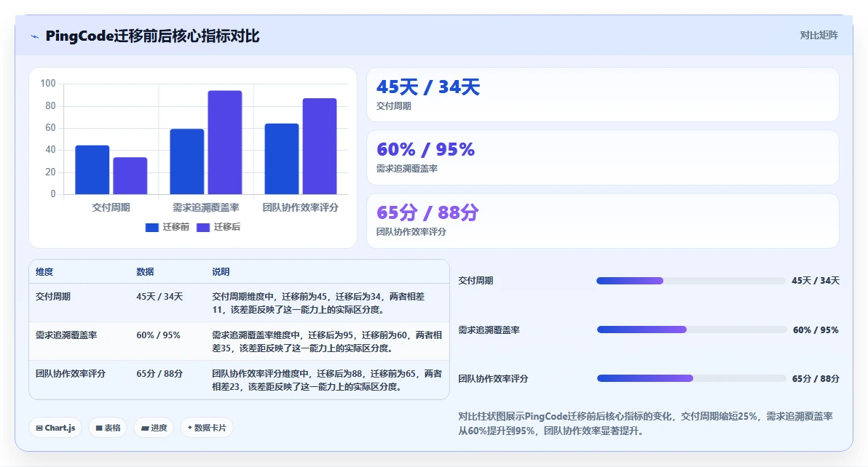Click the 迁移后 bar for 团队协作效率评分
This screenshot has width=868, height=467.
coord(320,146)
